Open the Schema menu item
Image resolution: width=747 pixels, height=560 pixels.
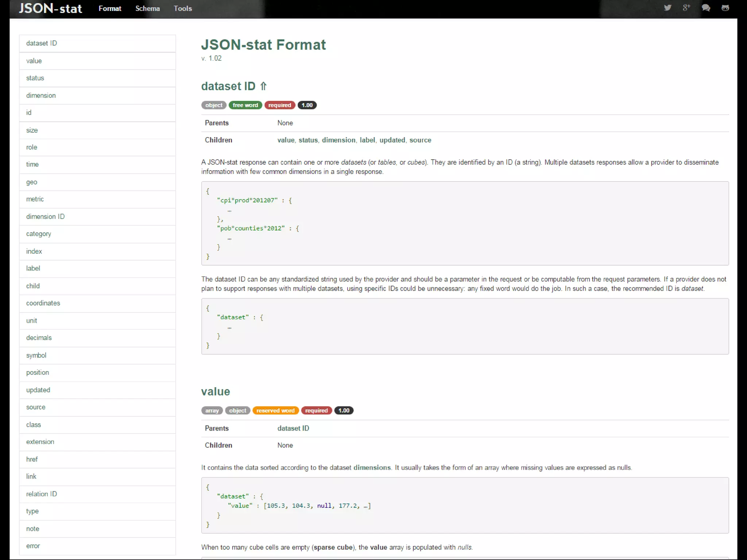click(x=147, y=8)
